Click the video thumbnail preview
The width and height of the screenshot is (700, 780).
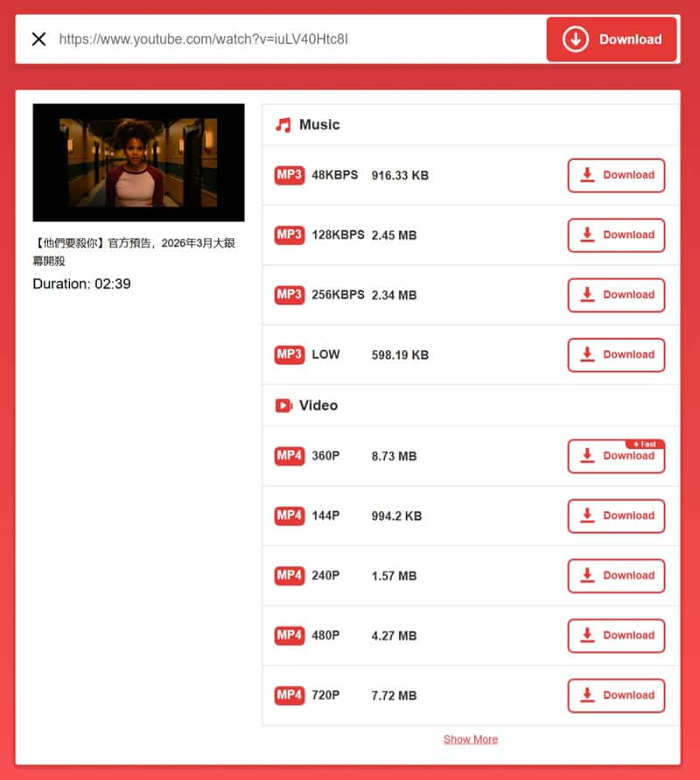click(139, 162)
